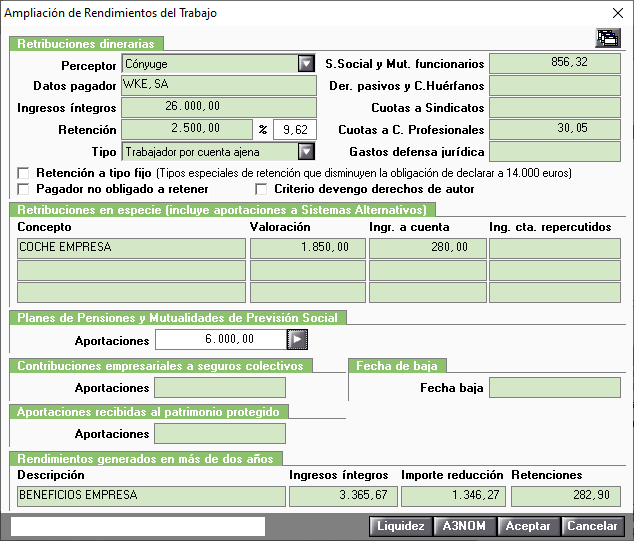Select Cuotas a Sindicatos empty field

(x=555, y=108)
